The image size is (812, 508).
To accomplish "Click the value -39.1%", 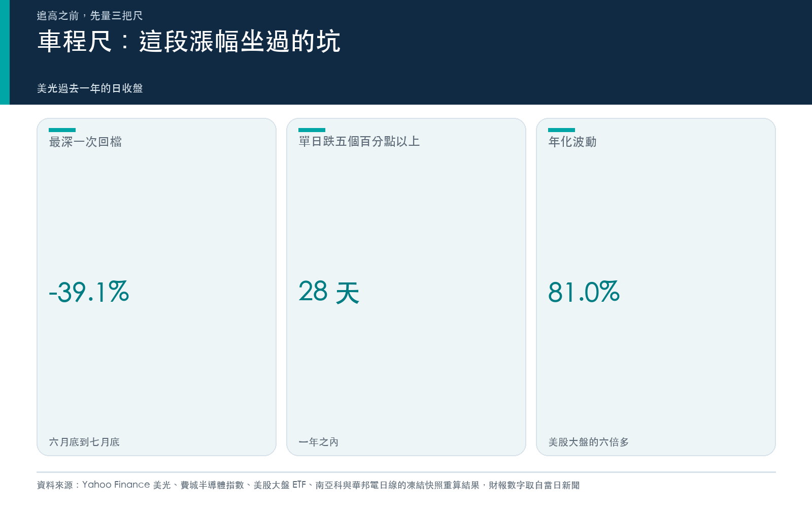I will point(89,292).
